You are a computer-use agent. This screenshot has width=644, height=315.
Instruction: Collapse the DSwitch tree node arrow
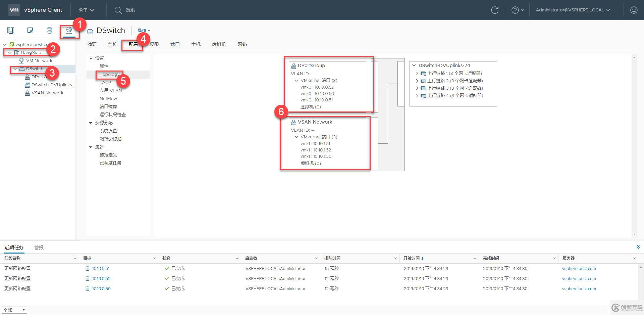[x=15, y=69]
